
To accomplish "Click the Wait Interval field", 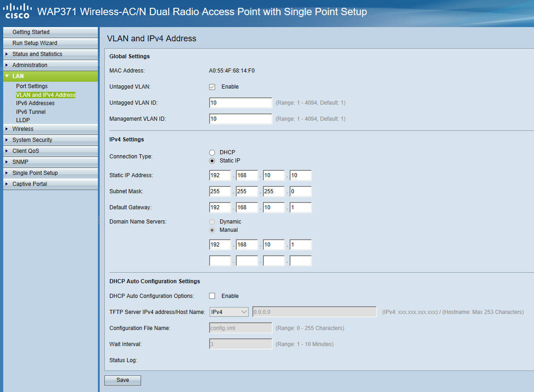I will [240, 344].
